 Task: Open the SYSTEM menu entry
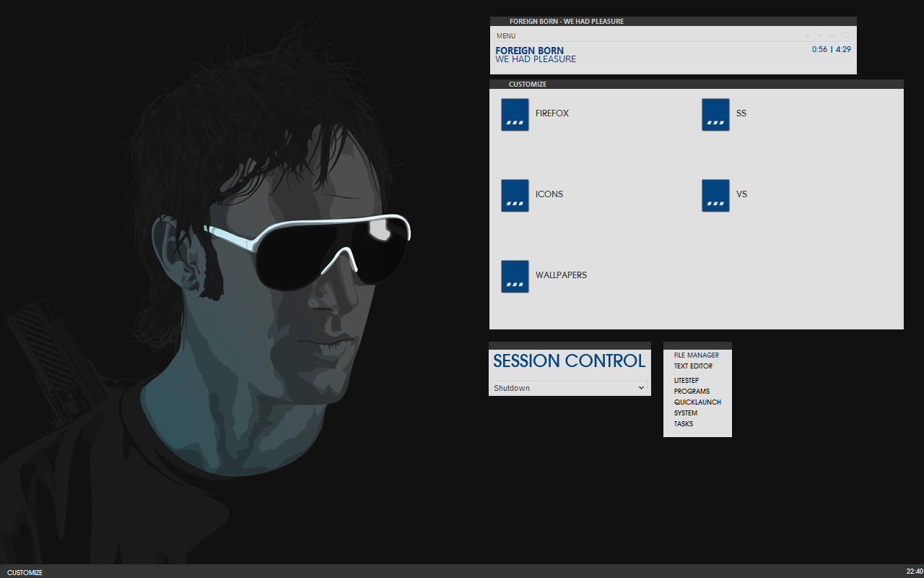click(686, 413)
